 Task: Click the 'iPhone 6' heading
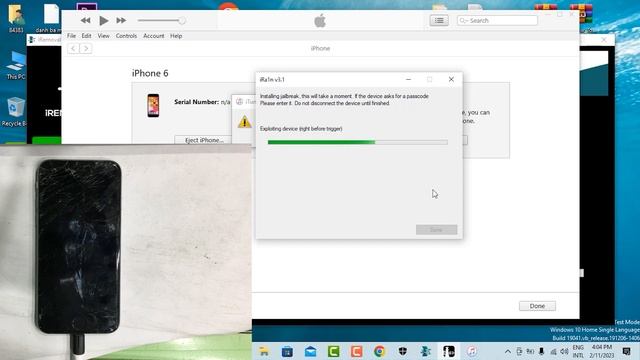pos(150,73)
